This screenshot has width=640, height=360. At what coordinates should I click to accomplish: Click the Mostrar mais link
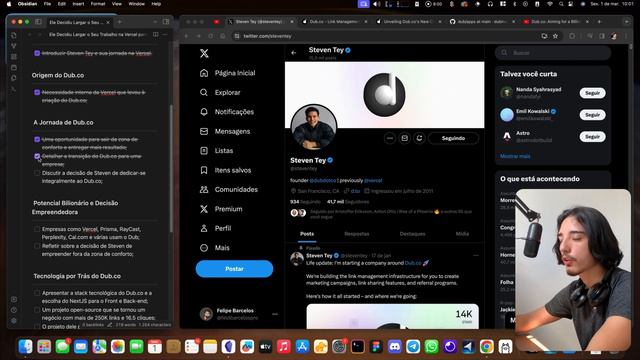coord(515,156)
